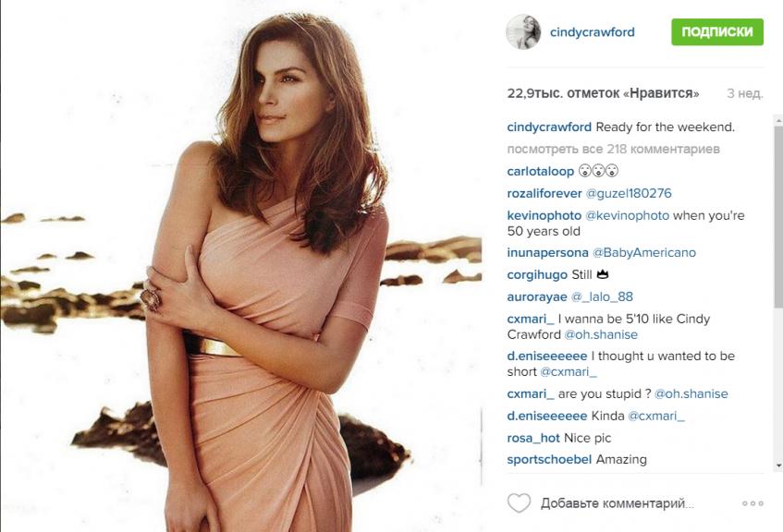
Task: Open corgihugo commenter profile
Action: pyautogui.click(x=537, y=274)
